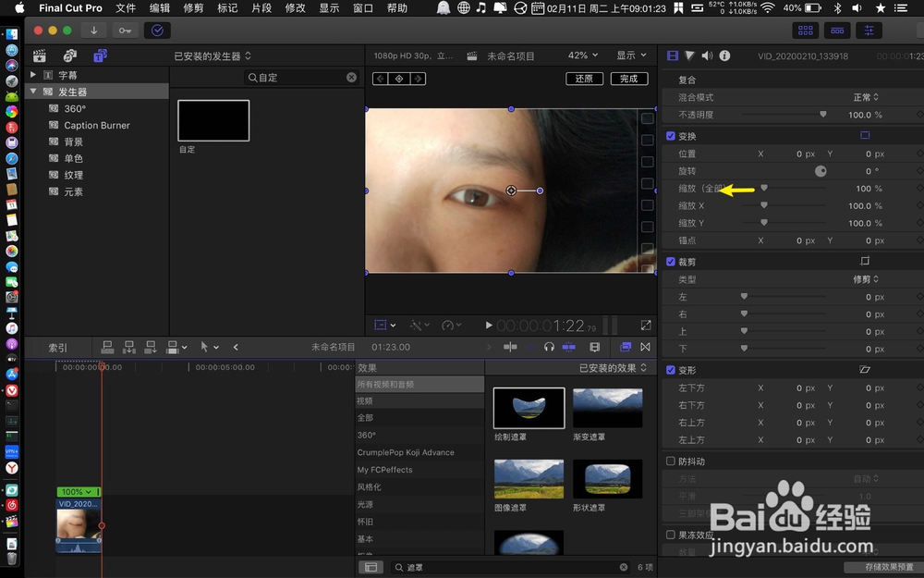Click the Import media clapperboard icon
This screenshot has width=924, height=578.
click(x=39, y=55)
